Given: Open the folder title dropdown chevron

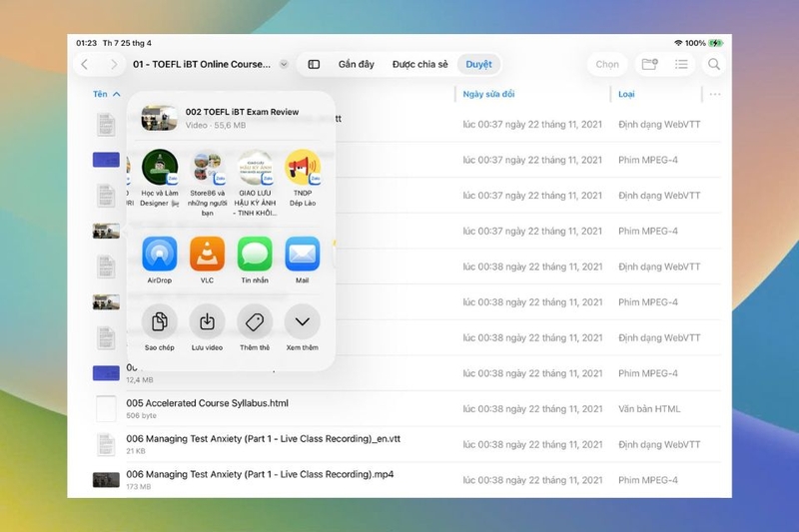Looking at the screenshot, I should 284,64.
